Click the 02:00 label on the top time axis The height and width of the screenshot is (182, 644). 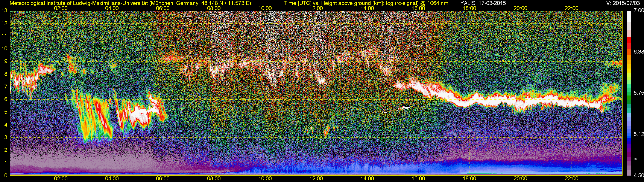61,8
